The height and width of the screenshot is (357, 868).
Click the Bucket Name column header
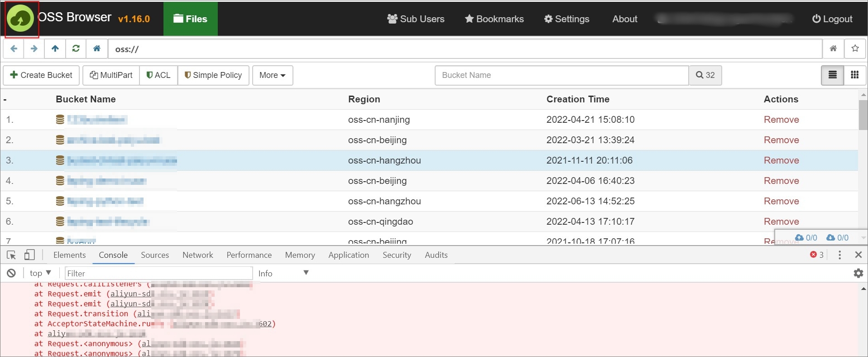(x=86, y=99)
